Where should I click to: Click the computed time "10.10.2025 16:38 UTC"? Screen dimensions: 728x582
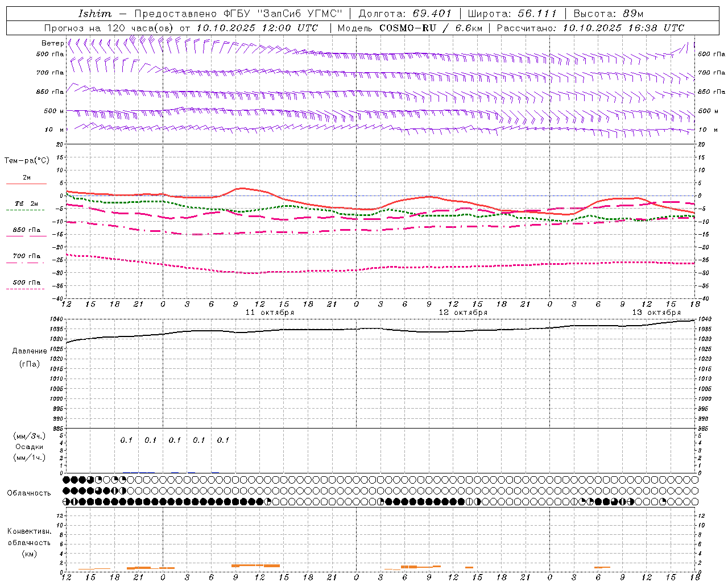tap(623, 28)
